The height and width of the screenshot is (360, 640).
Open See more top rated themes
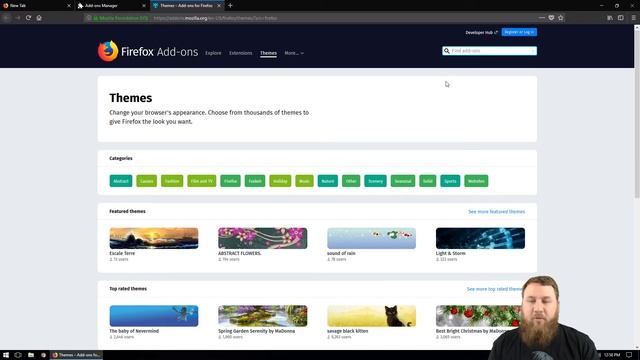[495, 289]
